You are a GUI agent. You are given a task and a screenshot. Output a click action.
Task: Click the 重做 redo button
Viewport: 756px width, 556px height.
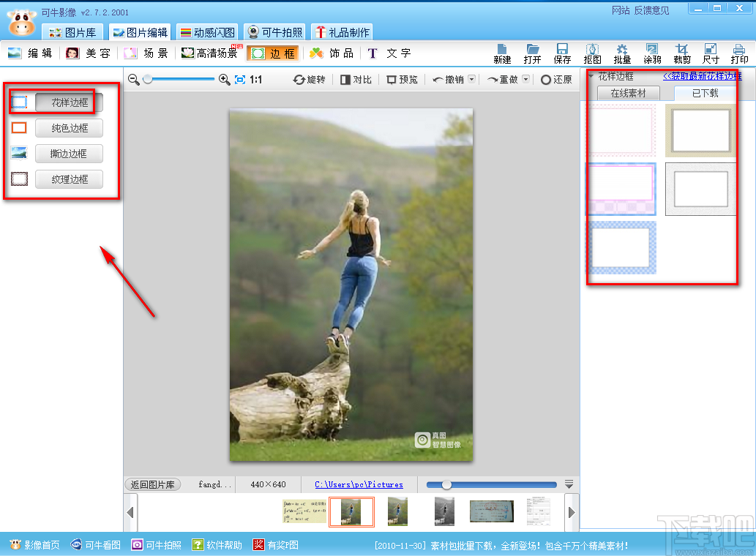(502, 80)
